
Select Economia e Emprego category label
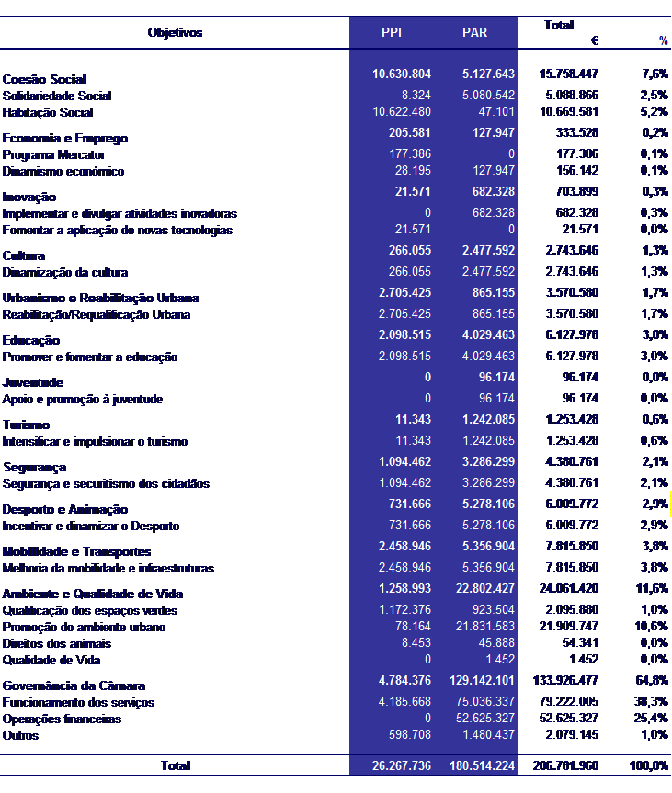click(x=64, y=139)
